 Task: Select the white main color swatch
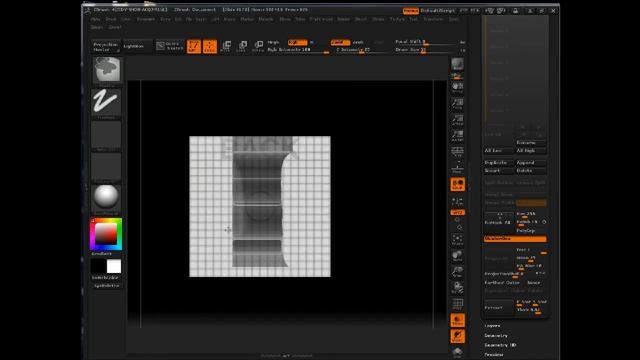pos(114,267)
